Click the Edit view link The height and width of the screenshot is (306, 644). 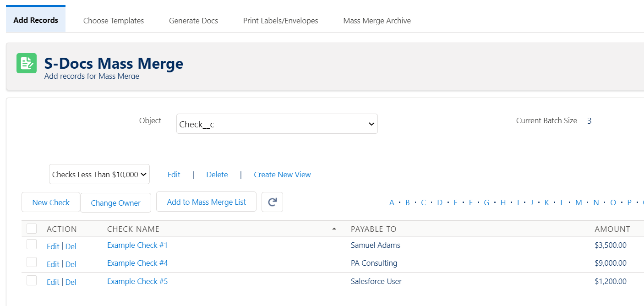tap(174, 175)
